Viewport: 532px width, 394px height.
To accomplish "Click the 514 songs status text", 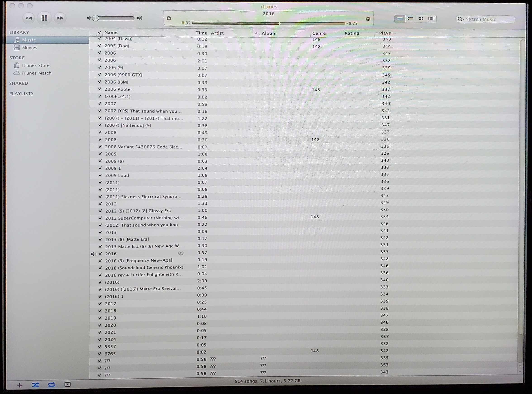I will click(267, 381).
